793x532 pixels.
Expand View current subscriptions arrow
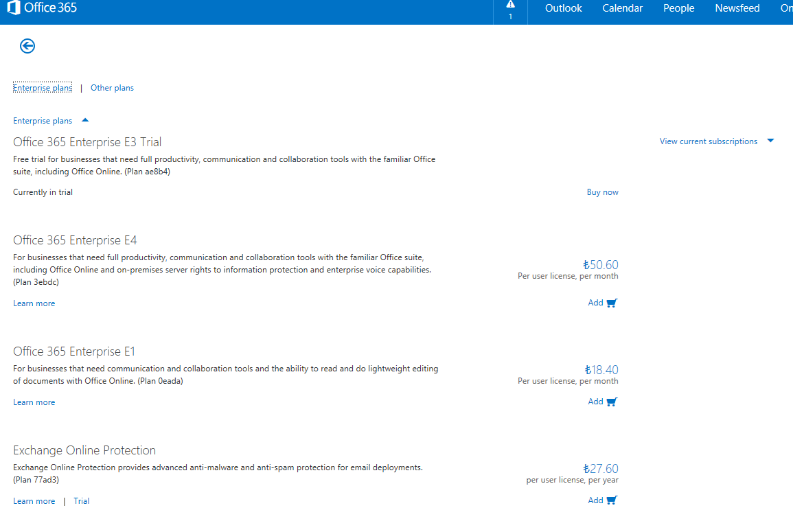pyautogui.click(x=770, y=141)
